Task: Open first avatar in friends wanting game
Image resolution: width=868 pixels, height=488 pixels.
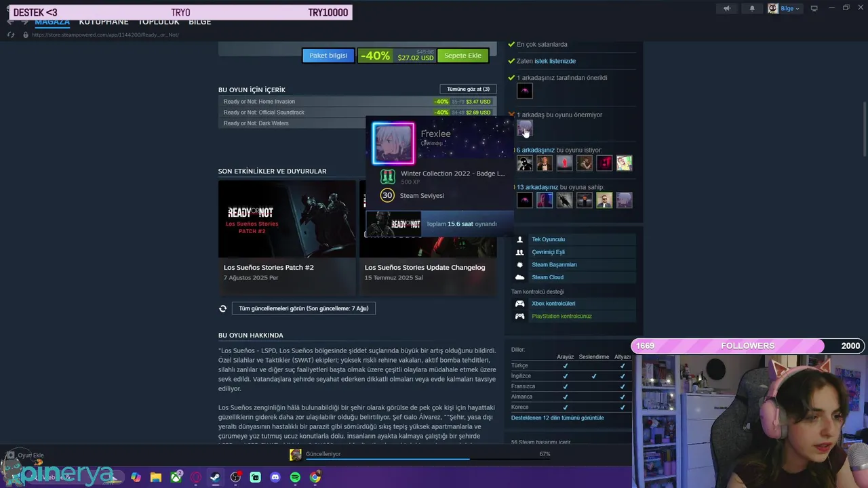Action: click(x=525, y=163)
